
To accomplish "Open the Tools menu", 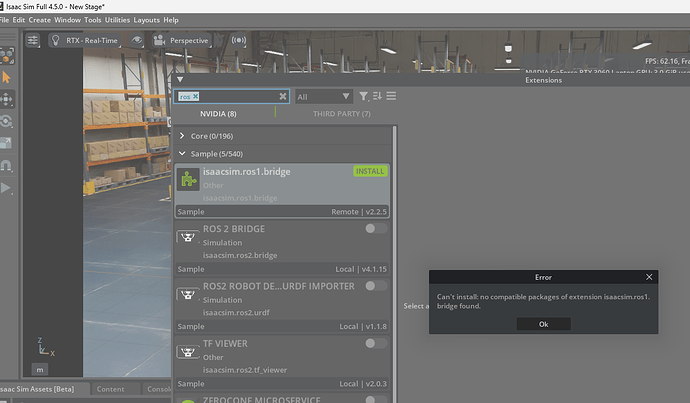I will tap(92, 20).
